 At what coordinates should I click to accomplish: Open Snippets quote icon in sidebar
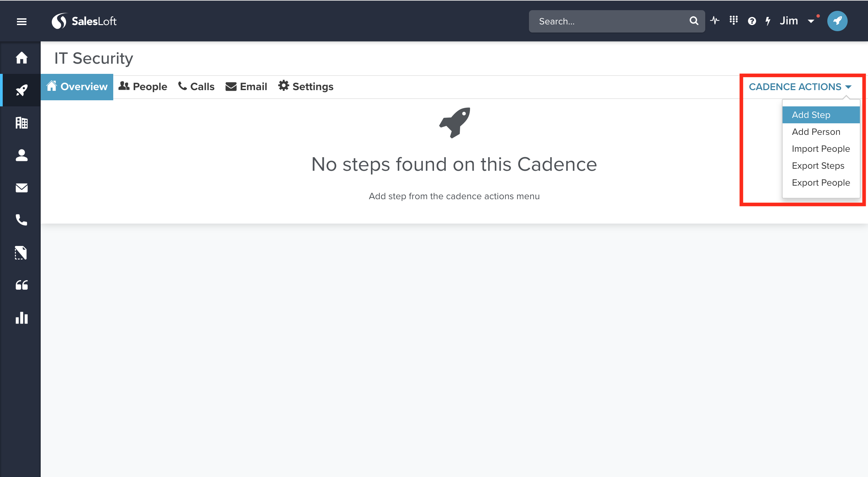pyautogui.click(x=22, y=285)
